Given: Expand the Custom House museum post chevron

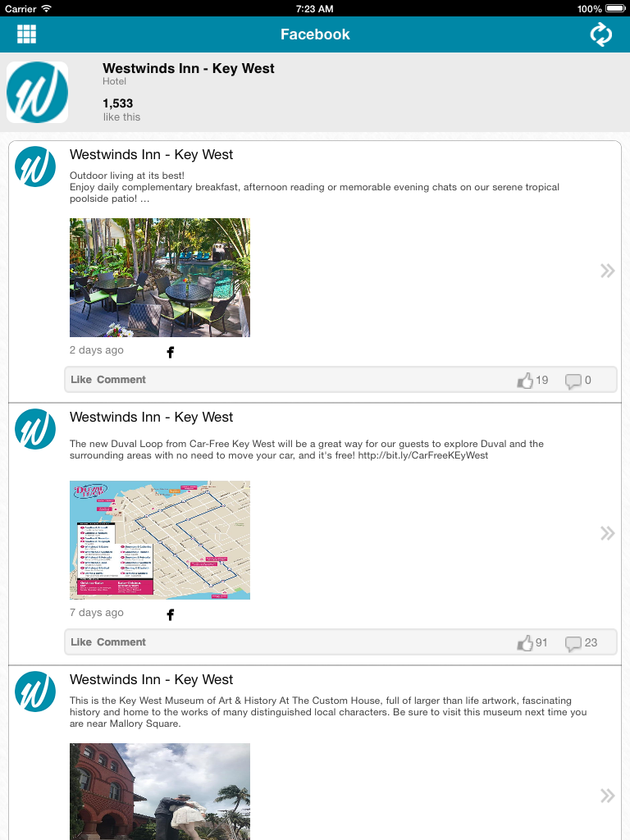Looking at the screenshot, I should click(607, 796).
